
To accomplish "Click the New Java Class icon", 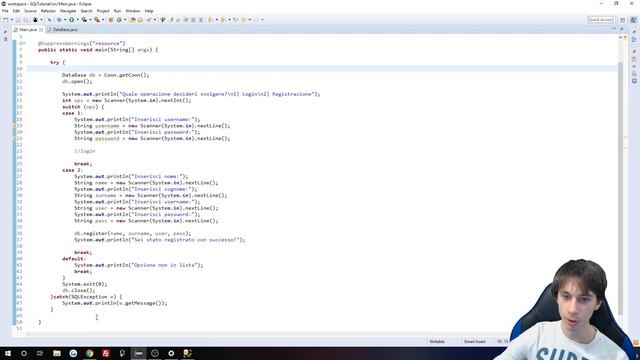I will [x=119, y=20].
